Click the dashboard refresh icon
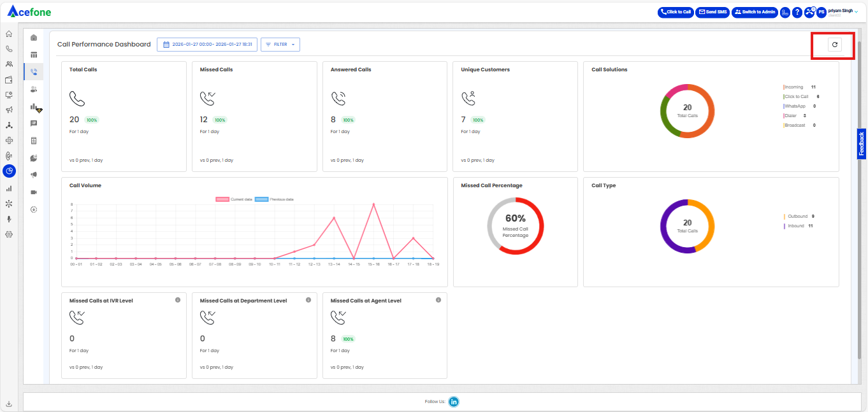Viewport: 868px width, 412px height. 834,45
